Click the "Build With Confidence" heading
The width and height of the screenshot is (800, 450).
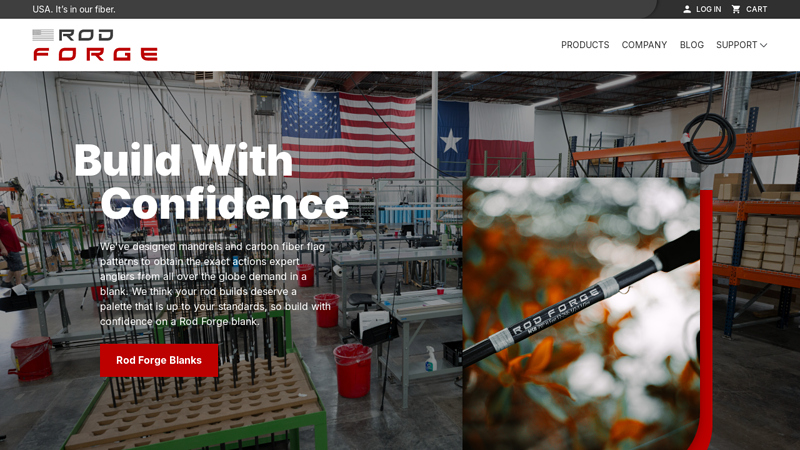(x=211, y=182)
